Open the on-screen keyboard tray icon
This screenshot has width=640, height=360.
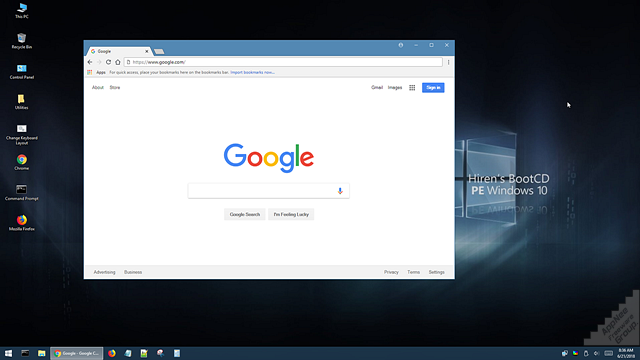pos(609,353)
